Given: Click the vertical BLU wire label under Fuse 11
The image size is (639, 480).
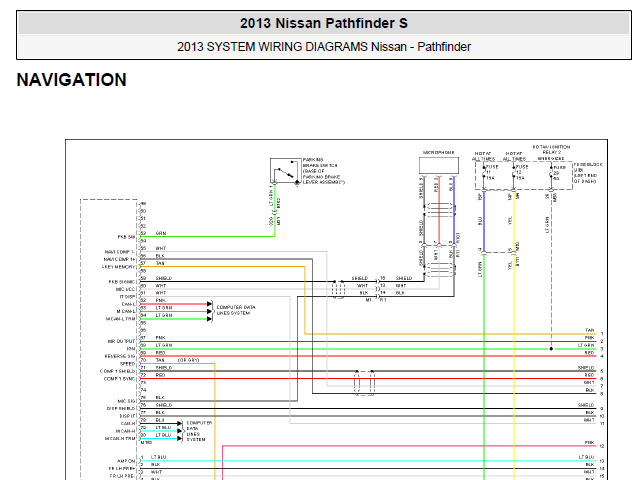Looking at the screenshot, I should click(480, 221).
